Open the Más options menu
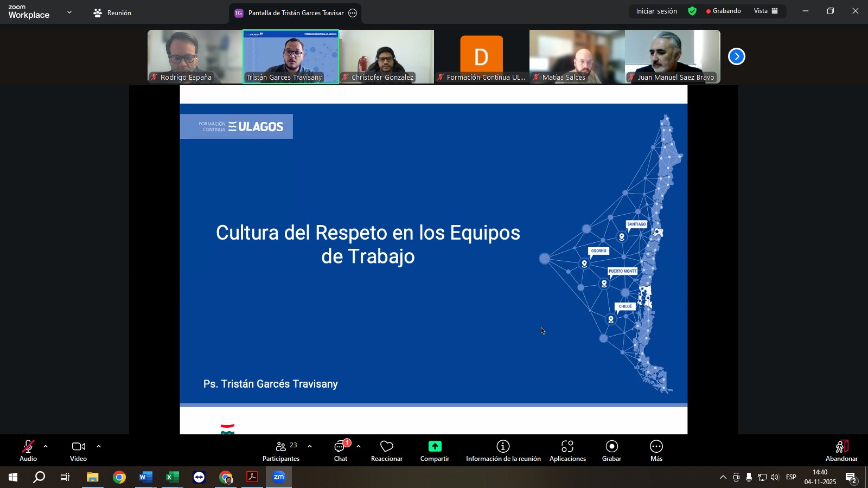The image size is (868, 488). [x=656, y=451]
